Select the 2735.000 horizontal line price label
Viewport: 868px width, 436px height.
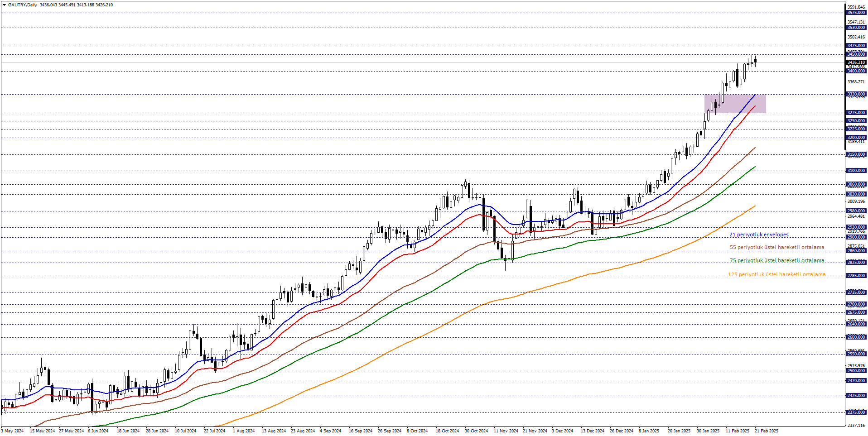856,292
